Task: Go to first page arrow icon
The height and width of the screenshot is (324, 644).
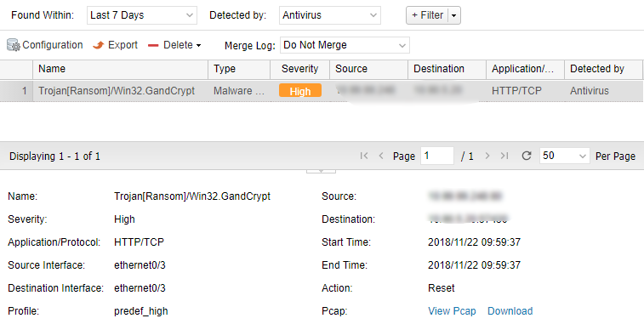Action: pyautogui.click(x=363, y=156)
